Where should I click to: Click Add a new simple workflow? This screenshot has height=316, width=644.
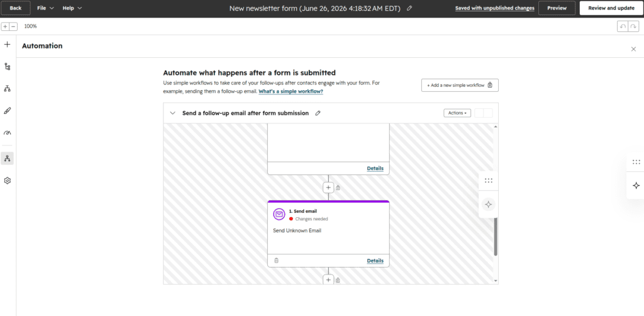coord(460,85)
